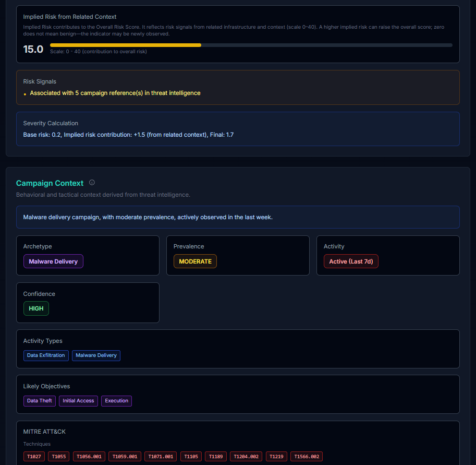Select the Initial Access objective tag

click(78, 401)
